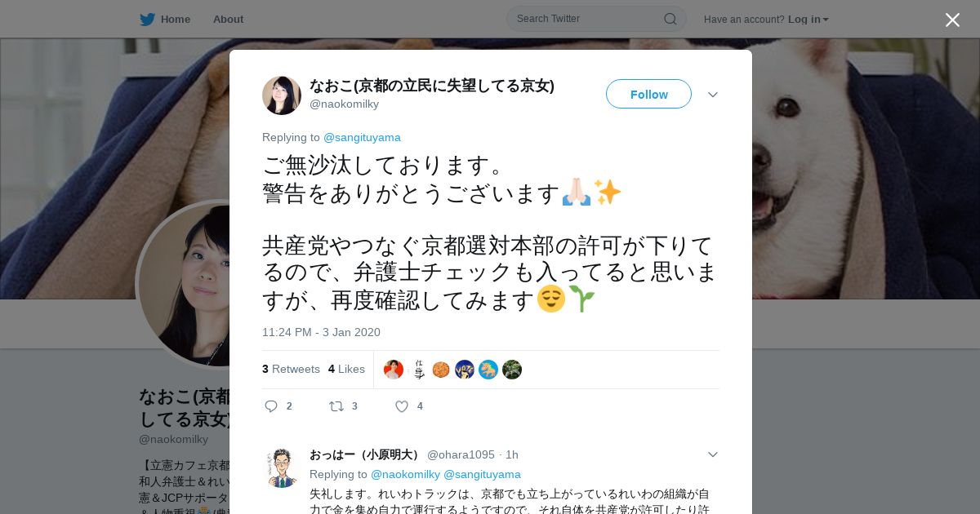Screen dimensions: 980x514
Task: Click the retweet icon with 3
Action: [336, 406]
